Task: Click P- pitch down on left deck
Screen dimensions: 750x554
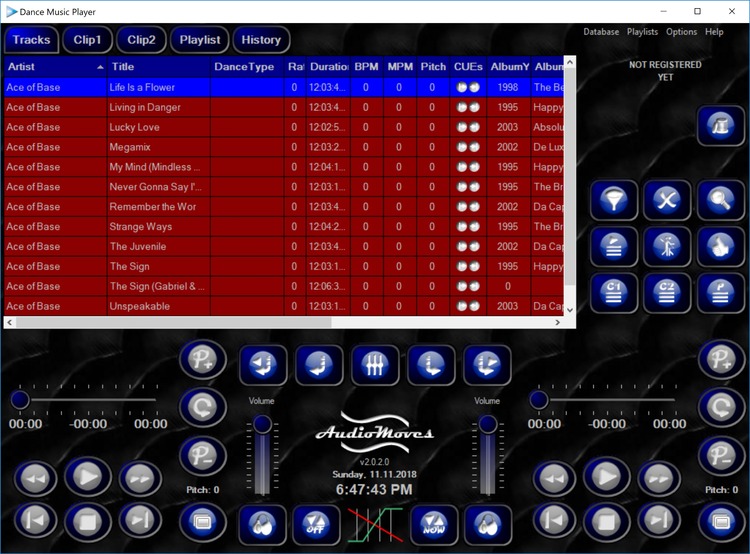Action: point(203,455)
